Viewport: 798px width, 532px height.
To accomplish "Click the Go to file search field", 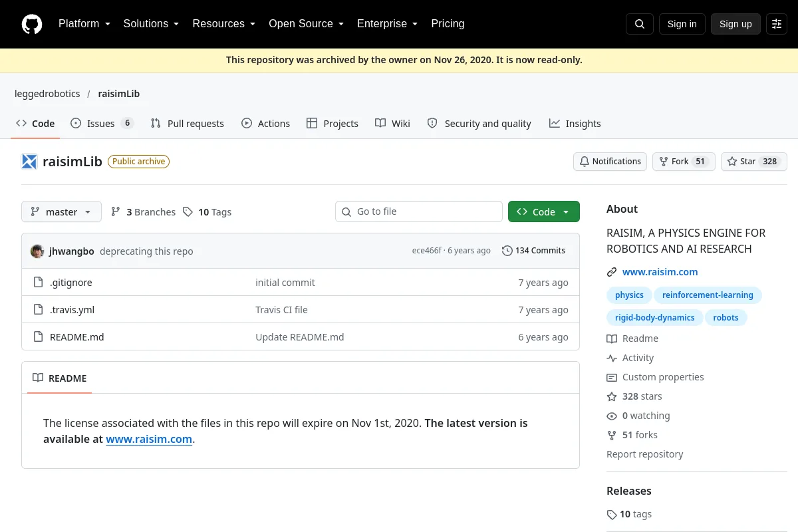I will click(419, 211).
